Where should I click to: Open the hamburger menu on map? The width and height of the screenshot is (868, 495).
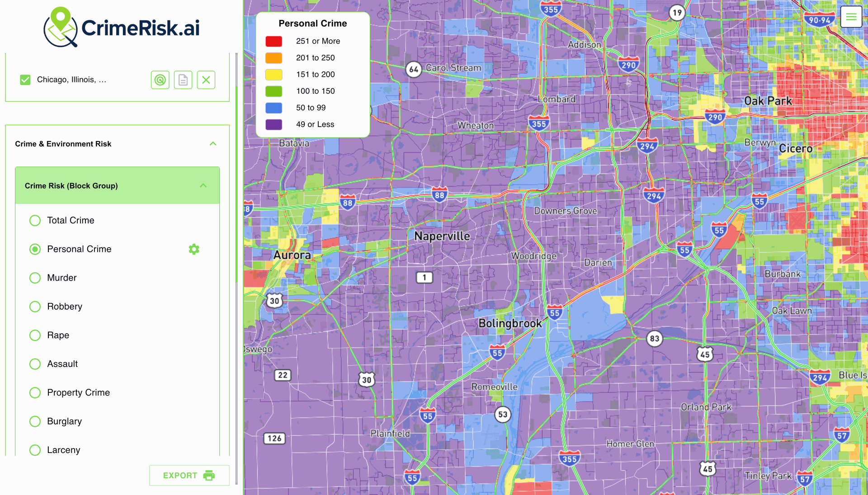[x=851, y=17]
